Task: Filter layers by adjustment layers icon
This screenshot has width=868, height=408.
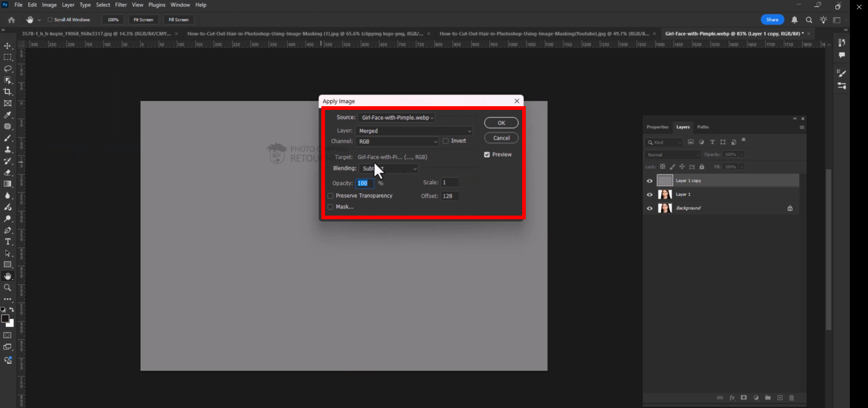Action: pos(702,142)
